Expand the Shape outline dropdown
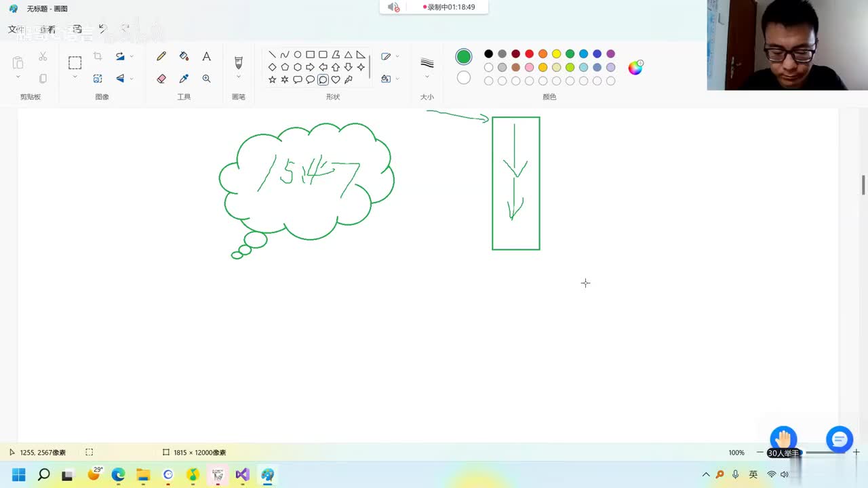868x488 pixels. click(397, 56)
